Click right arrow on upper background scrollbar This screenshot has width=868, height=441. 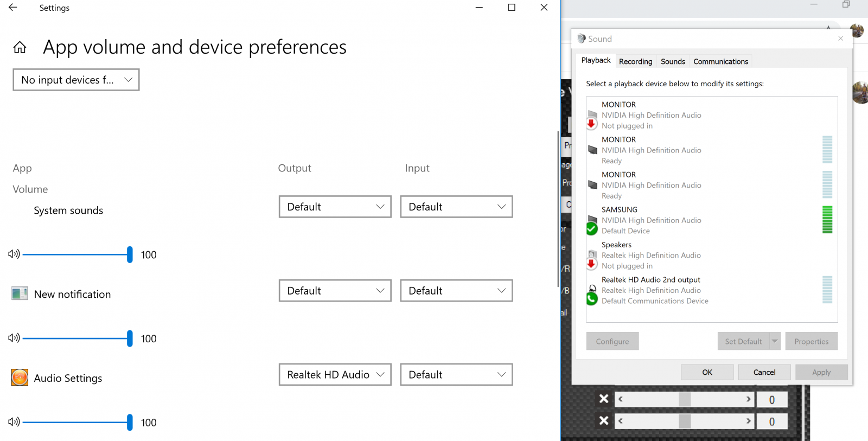coord(748,399)
